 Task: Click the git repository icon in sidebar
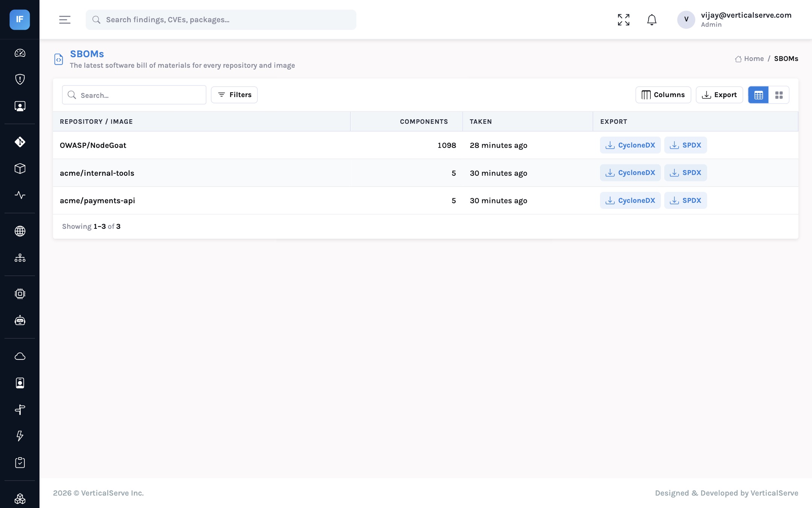(x=20, y=142)
